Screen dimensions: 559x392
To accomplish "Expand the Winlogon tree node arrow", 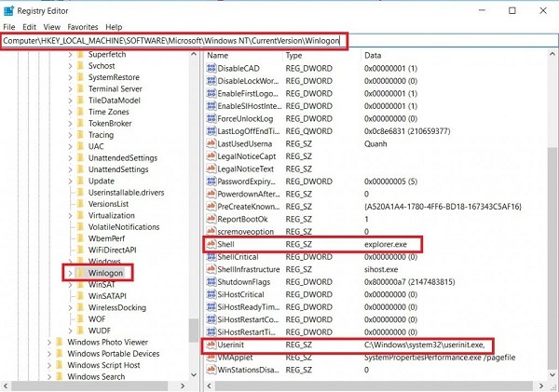I will [x=68, y=273].
